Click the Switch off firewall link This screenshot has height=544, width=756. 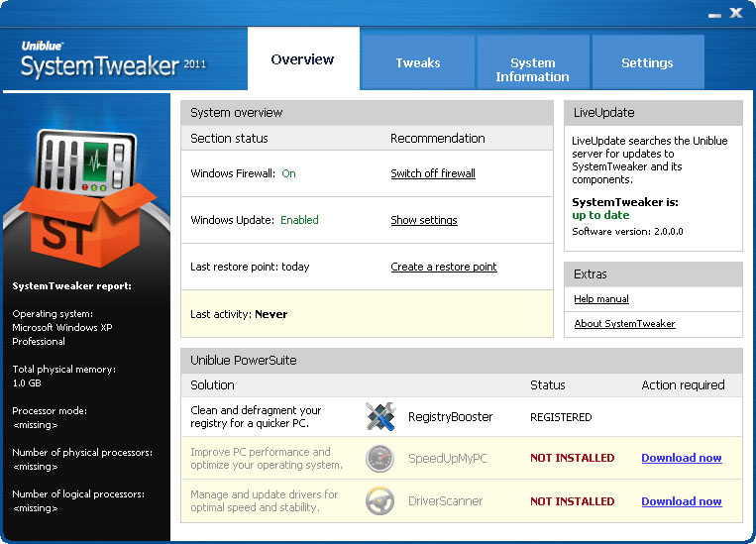click(x=433, y=173)
